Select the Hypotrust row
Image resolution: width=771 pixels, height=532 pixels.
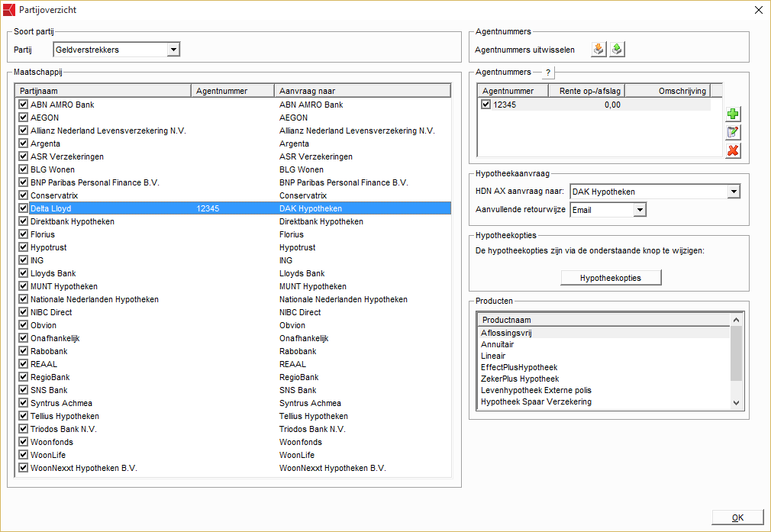(x=234, y=247)
